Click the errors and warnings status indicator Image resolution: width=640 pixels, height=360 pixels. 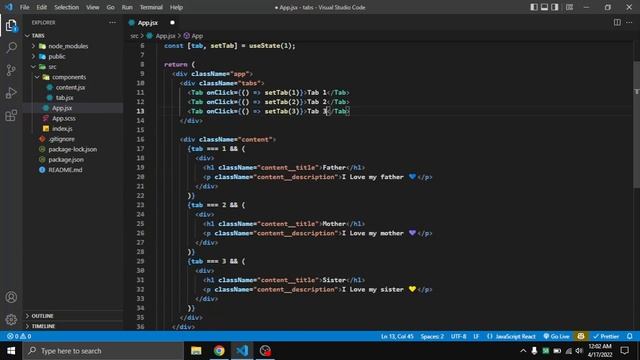(19, 336)
